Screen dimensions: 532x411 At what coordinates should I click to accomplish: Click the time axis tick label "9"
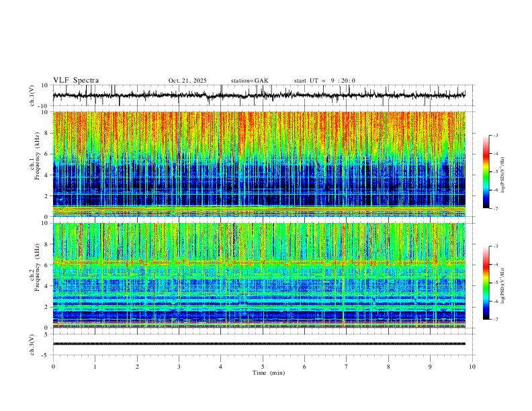430,367
